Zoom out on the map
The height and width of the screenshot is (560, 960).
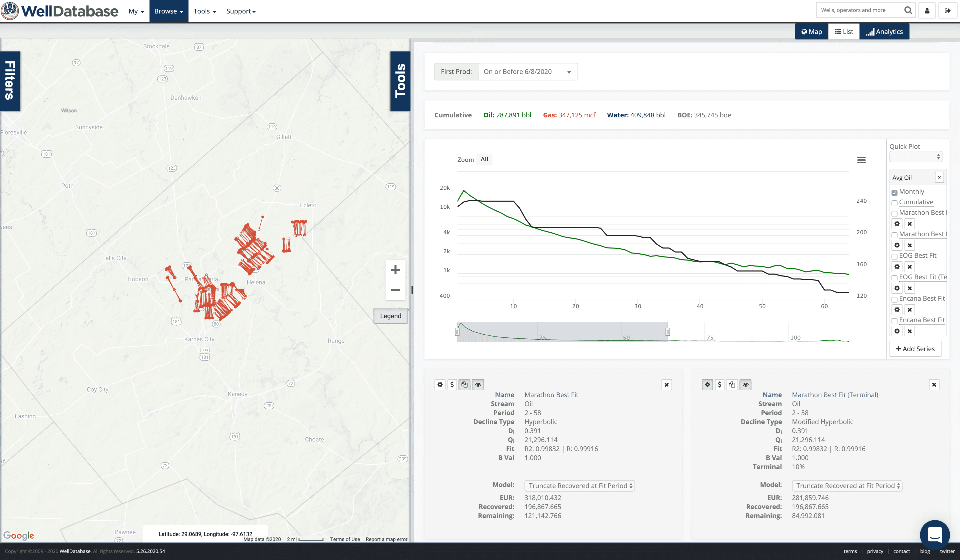(395, 290)
